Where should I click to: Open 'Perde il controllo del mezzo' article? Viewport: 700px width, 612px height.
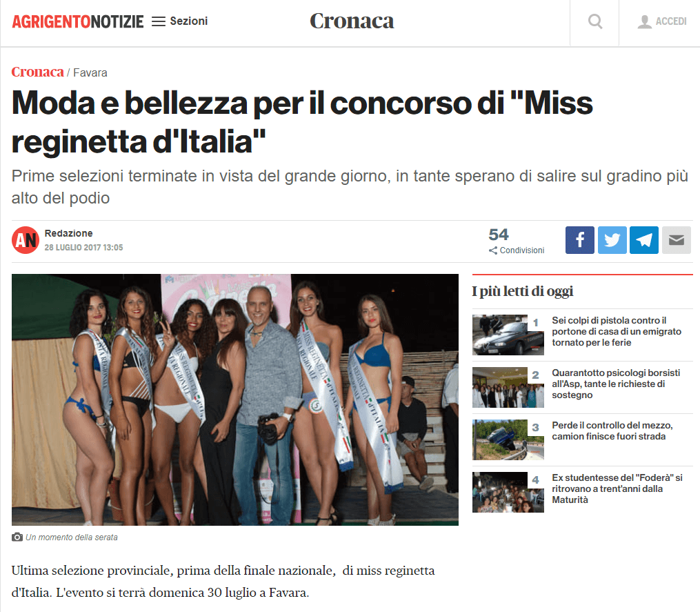[612, 431]
